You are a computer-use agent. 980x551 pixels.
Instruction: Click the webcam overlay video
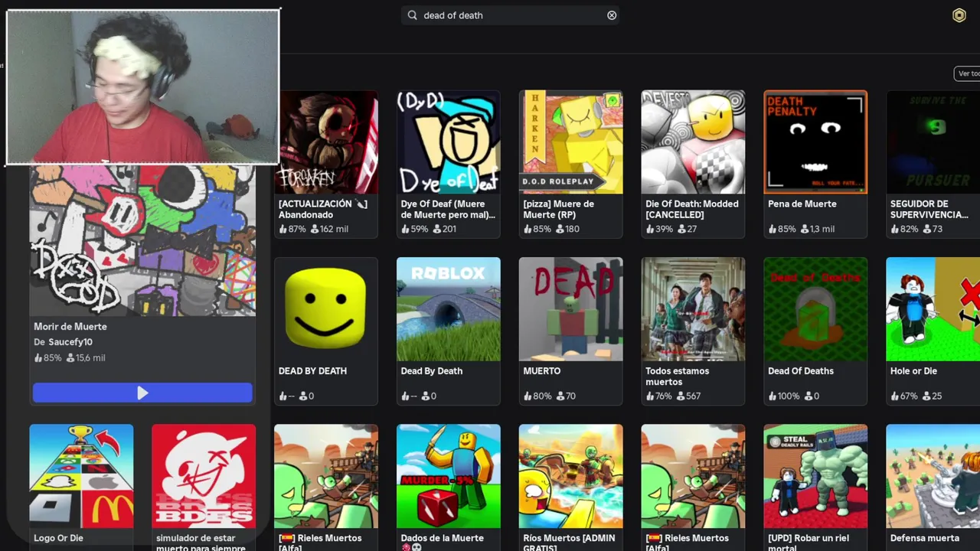coord(142,87)
